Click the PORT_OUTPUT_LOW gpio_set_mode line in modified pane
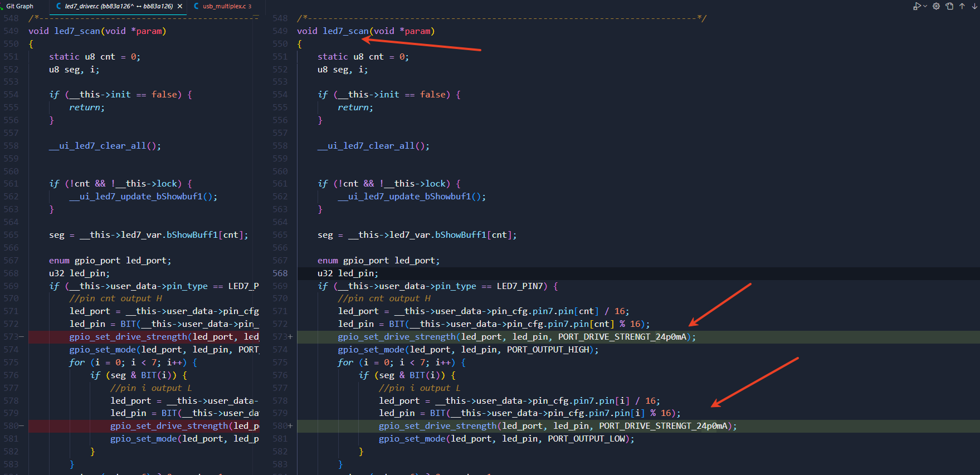 point(506,439)
